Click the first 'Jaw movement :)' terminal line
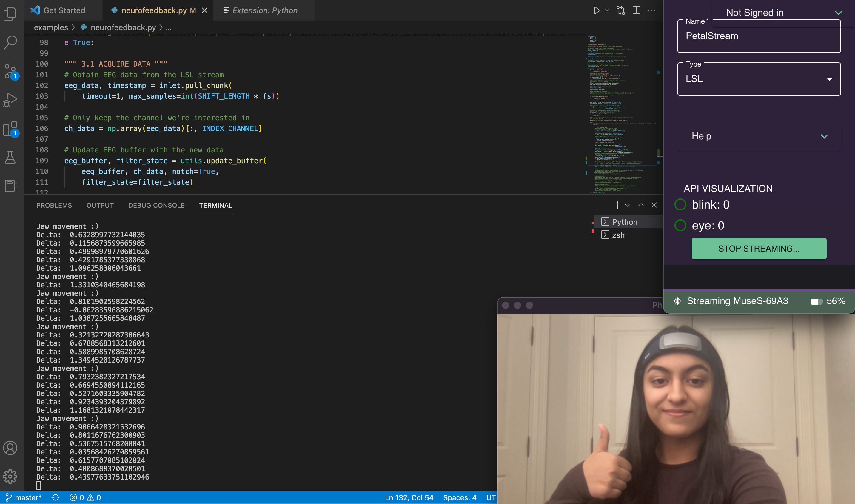Image resolution: width=855 pixels, height=504 pixels. [x=67, y=226]
